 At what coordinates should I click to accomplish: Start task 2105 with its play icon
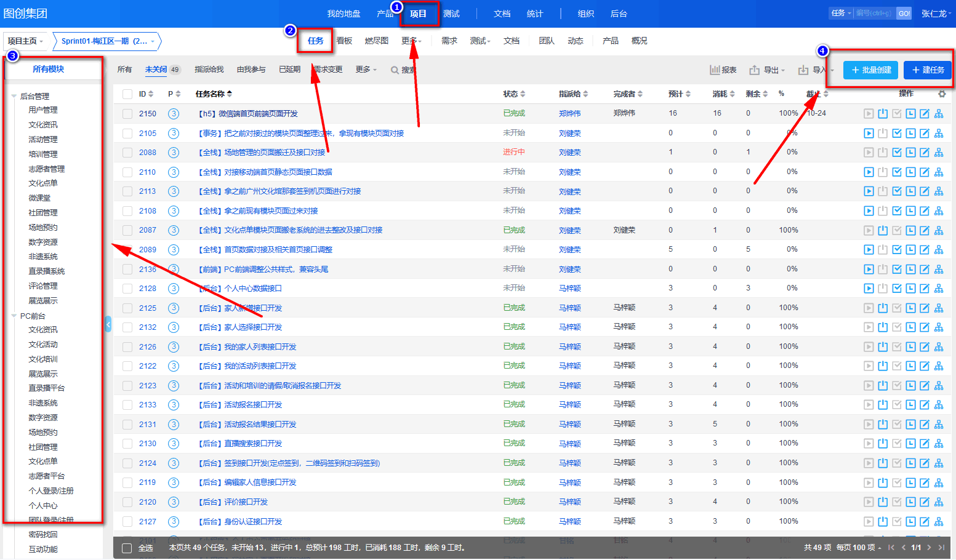tap(869, 133)
